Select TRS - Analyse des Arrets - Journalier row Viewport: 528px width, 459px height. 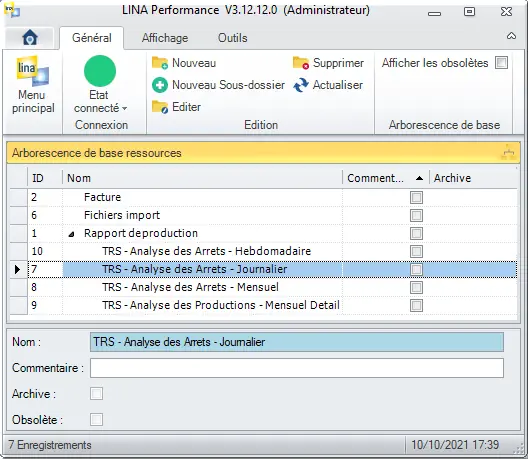pyautogui.click(x=263, y=269)
